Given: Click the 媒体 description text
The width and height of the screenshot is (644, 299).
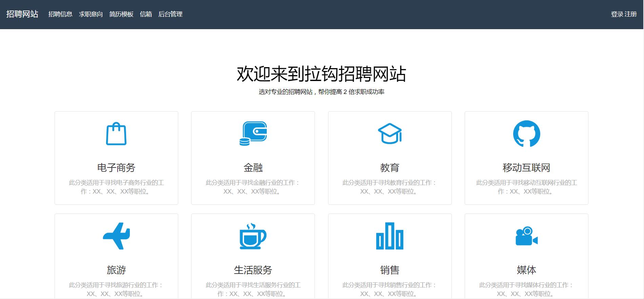Looking at the screenshot, I should point(526,289).
